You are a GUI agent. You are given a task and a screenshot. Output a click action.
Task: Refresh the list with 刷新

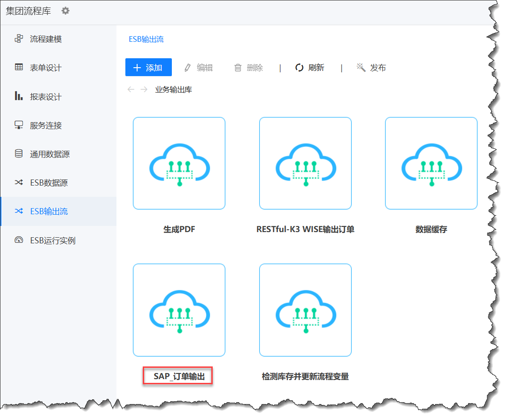(x=309, y=68)
